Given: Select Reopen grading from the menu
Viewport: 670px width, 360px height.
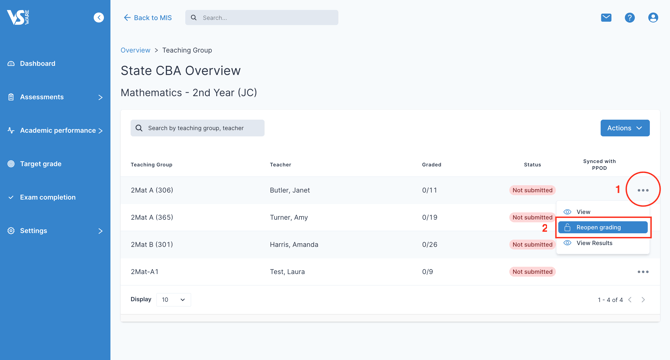Looking at the screenshot, I should click(602, 227).
